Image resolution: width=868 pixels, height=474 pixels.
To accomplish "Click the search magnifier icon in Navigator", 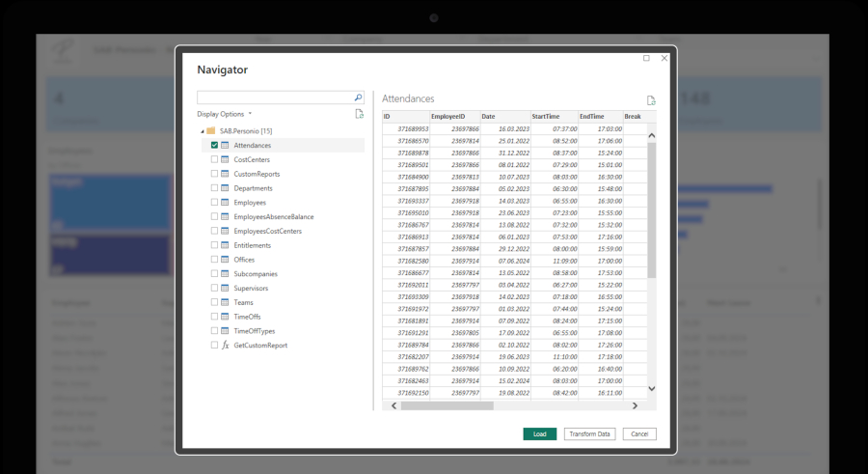I will [x=358, y=98].
